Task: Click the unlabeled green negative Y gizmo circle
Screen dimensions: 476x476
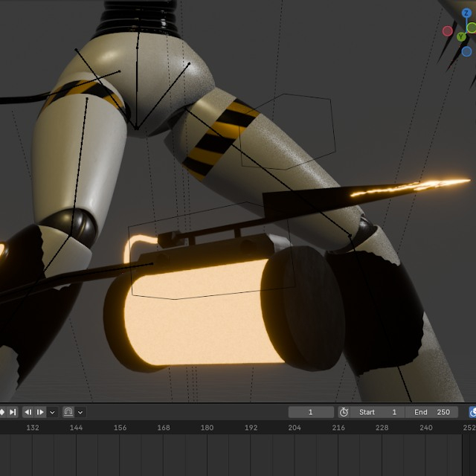Action: pos(472,28)
